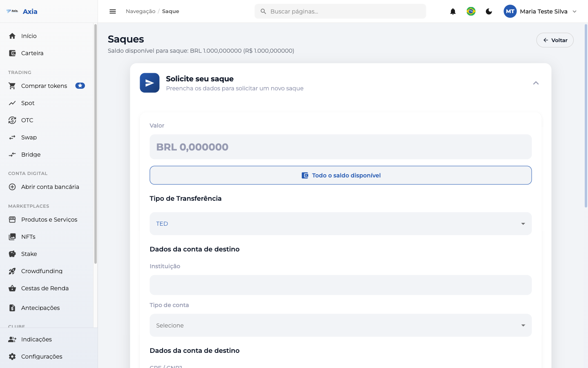This screenshot has height=368, width=588.
Task: Click the OTC currency exchange icon
Action: tap(12, 120)
